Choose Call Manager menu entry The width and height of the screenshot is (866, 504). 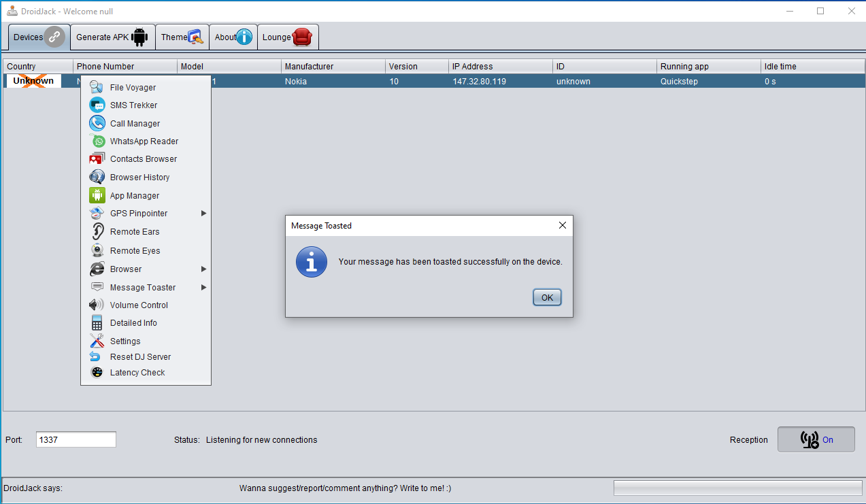point(146,123)
